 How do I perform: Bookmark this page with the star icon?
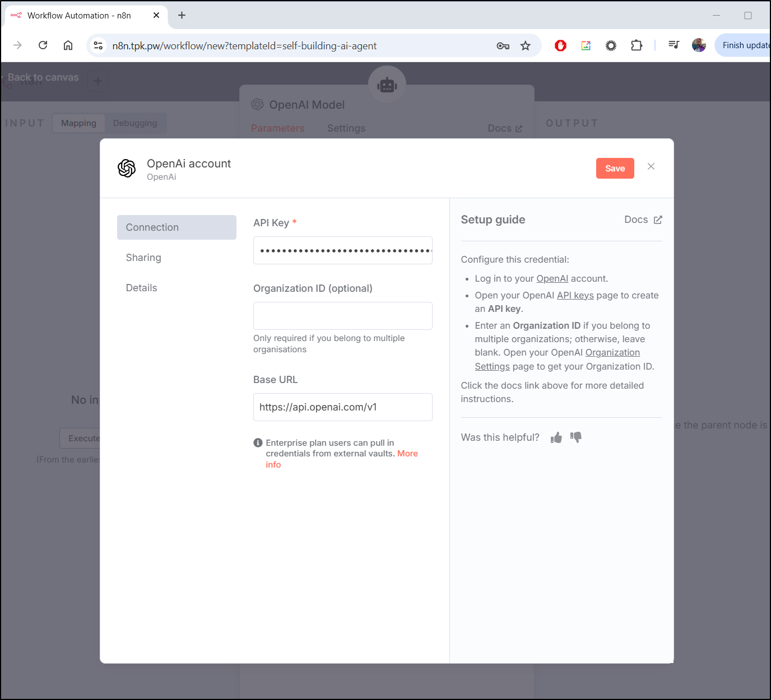[x=525, y=46]
